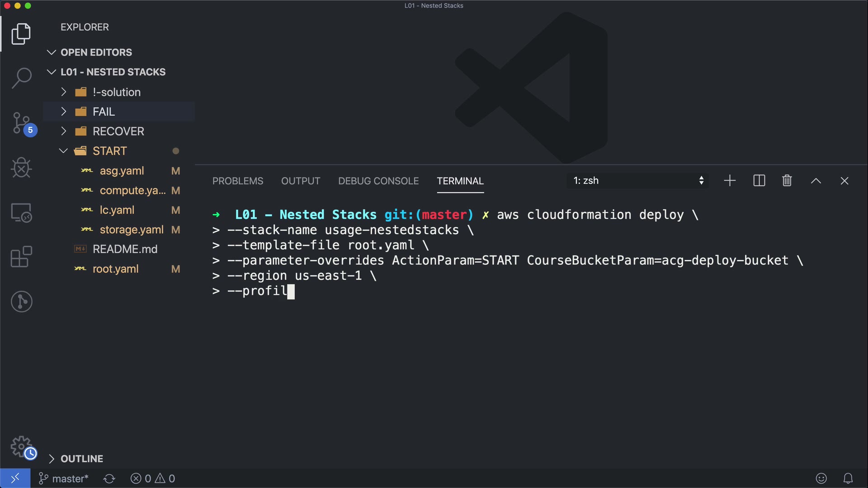
Task: Click the synchronize changes icon
Action: (109, 479)
